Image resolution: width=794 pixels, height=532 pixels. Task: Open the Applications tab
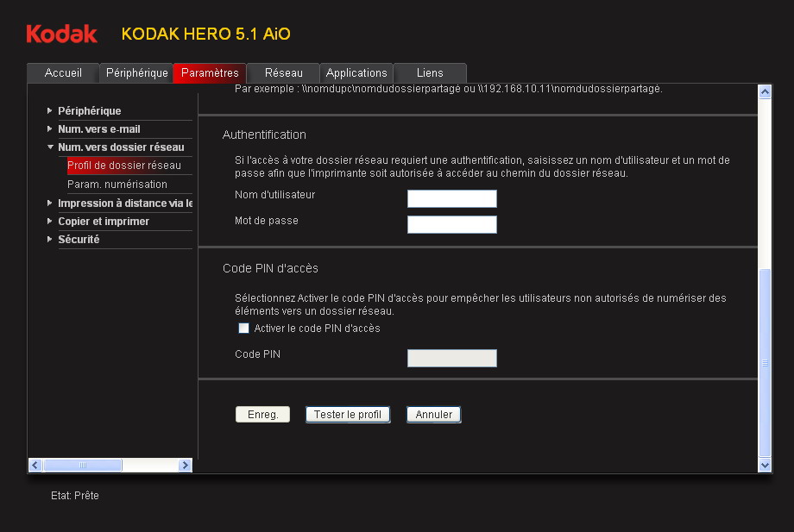(356, 73)
